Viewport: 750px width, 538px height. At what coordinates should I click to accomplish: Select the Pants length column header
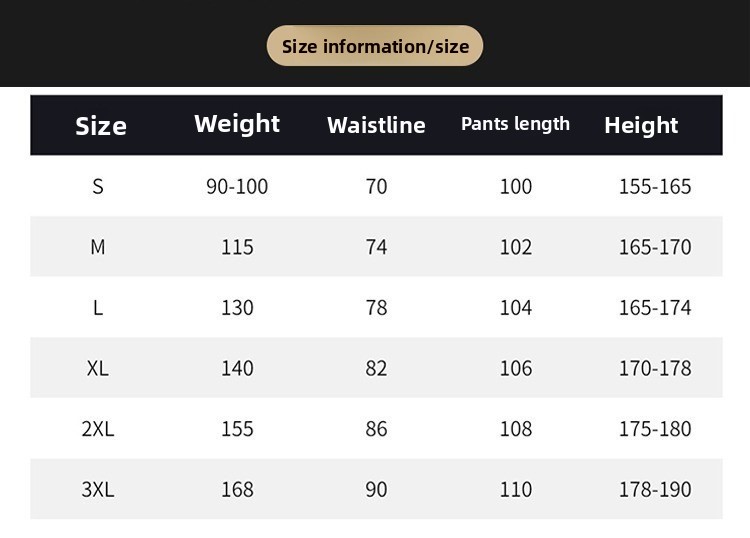coord(515,124)
